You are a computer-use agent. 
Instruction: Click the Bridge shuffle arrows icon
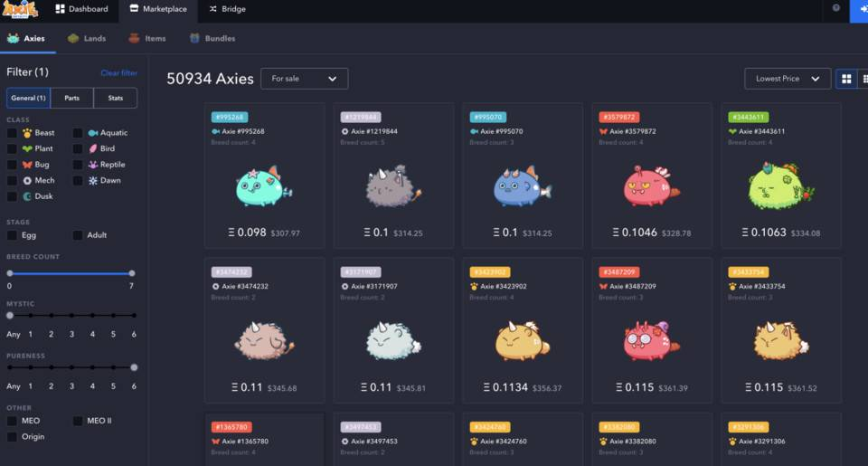coord(212,9)
